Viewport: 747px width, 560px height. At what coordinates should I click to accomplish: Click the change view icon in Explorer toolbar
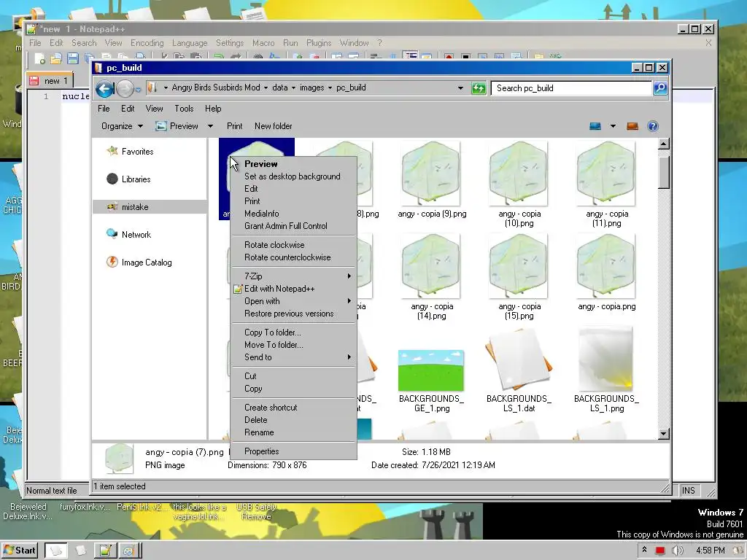click(x=595, y=126)
